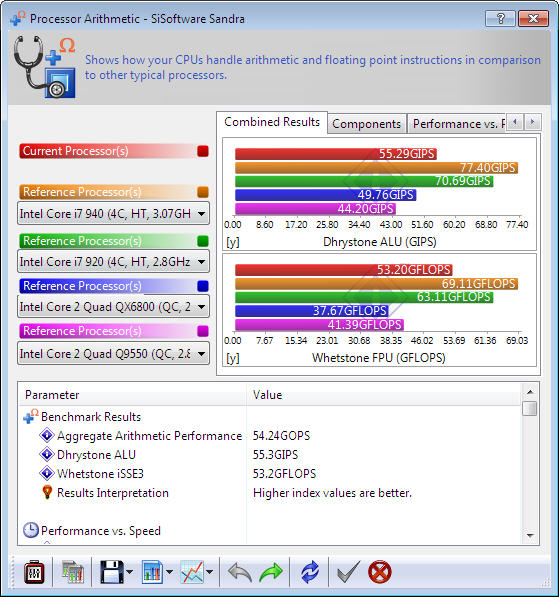Screen dimensions: 559x597
Task: Switch to the Components tab
Action: click(x=366, y=124)
